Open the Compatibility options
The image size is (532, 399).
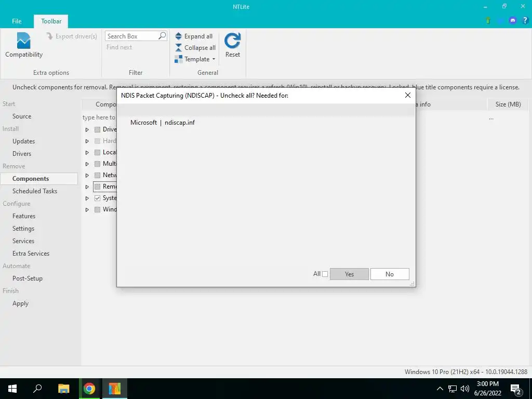coord(24,45)
